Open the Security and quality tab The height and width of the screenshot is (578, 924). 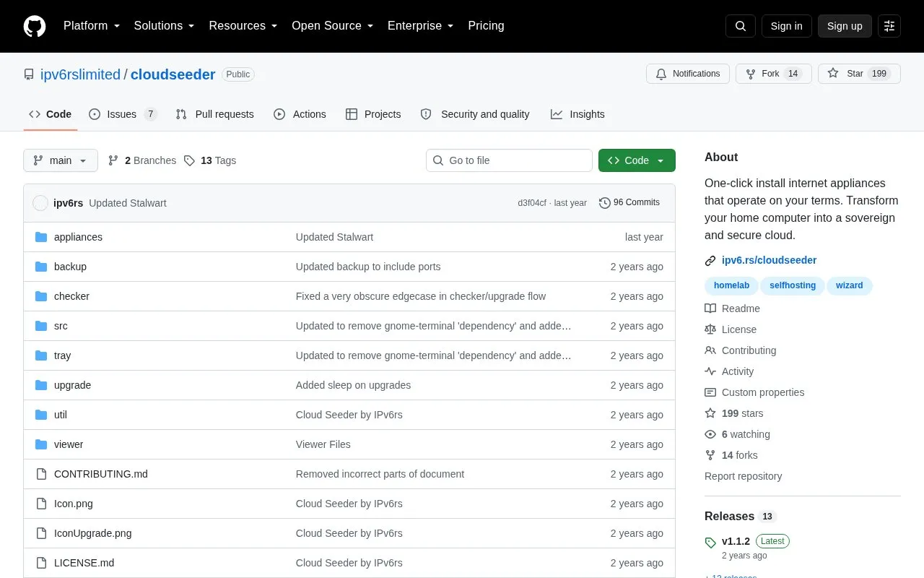475,114
